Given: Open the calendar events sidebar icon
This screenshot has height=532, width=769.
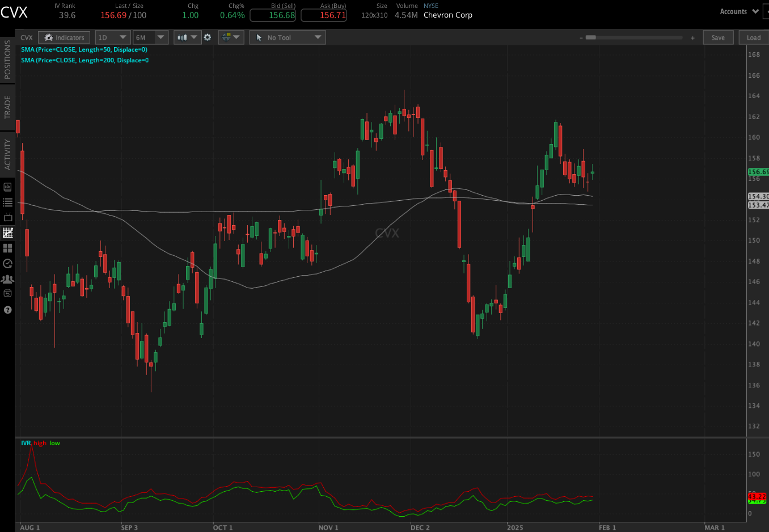Looking at the screenshot, I should (x=7, y=293).
